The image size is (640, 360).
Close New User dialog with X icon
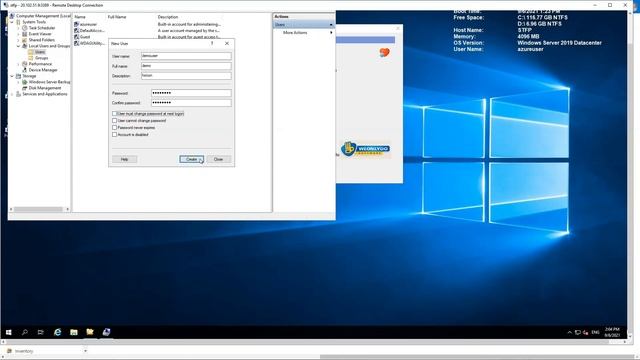point(227,43)
